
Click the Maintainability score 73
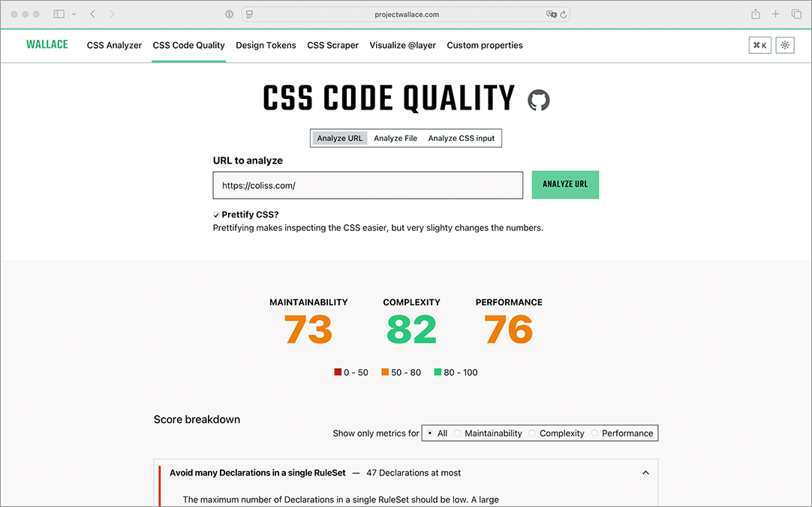point(308,329)
